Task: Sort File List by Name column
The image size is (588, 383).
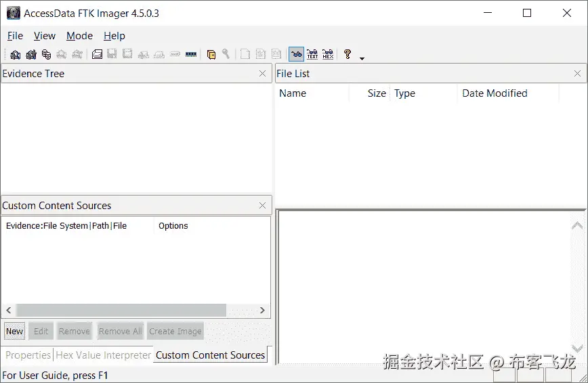Action: click(312, 93)
